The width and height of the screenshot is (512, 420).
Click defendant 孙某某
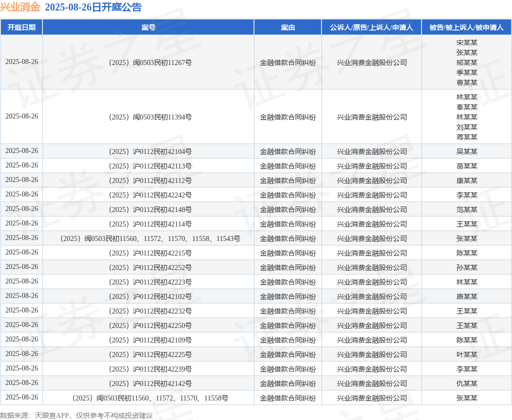tap(466, 267)
